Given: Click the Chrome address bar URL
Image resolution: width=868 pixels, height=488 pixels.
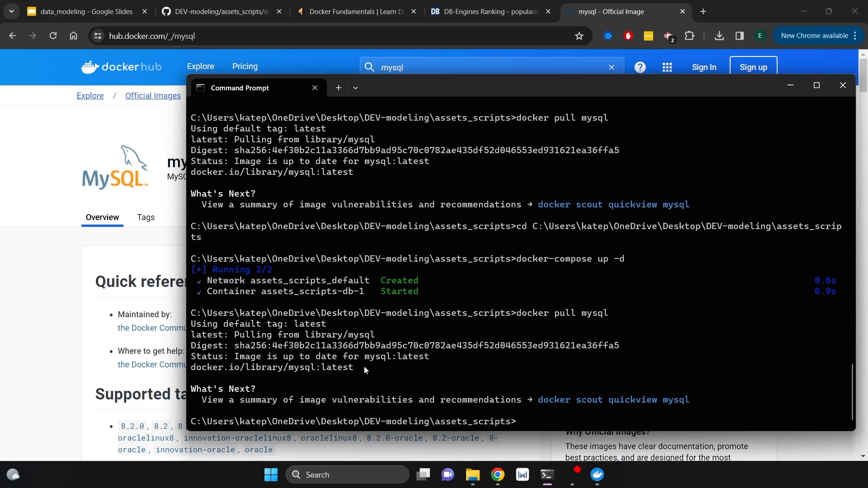Looking at the screenshot, I should tap(152, 36).
